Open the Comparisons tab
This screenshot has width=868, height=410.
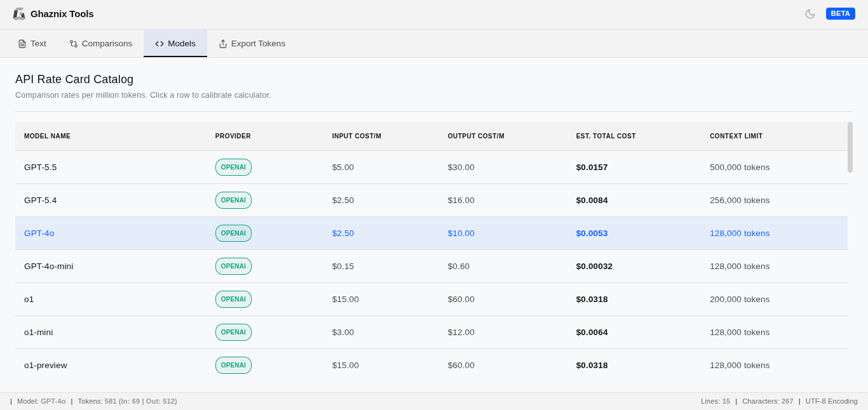click(x=101, y=44)
